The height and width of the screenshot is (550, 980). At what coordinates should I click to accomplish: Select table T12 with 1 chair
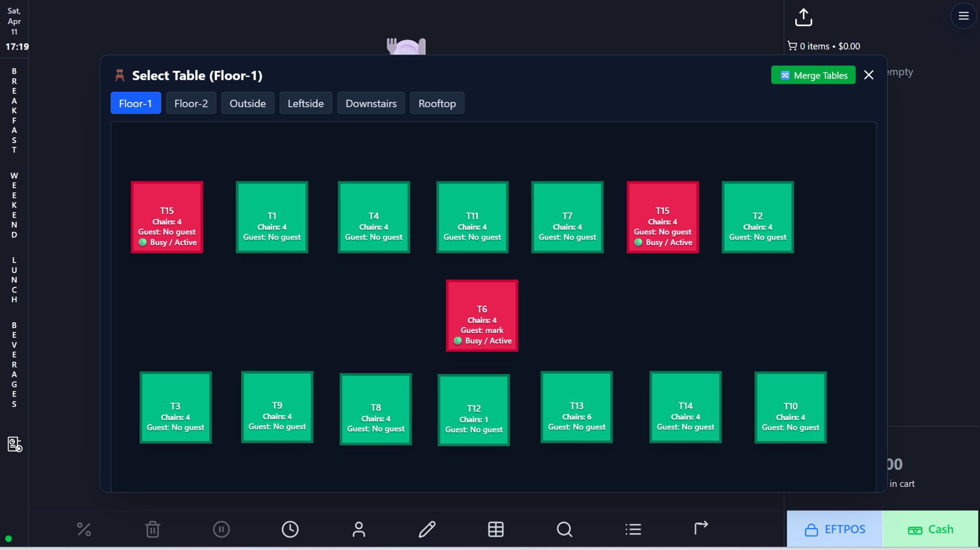[x=474, y=410]
